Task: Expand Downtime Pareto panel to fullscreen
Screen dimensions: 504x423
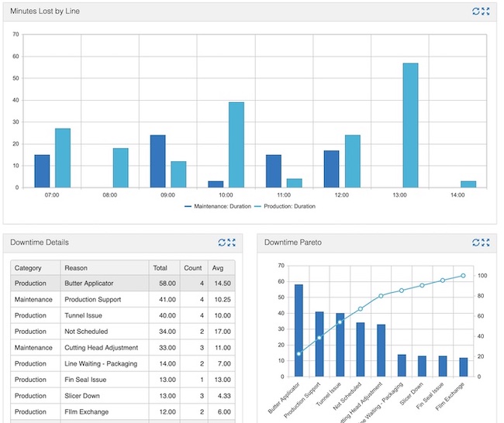Action: 485,242
